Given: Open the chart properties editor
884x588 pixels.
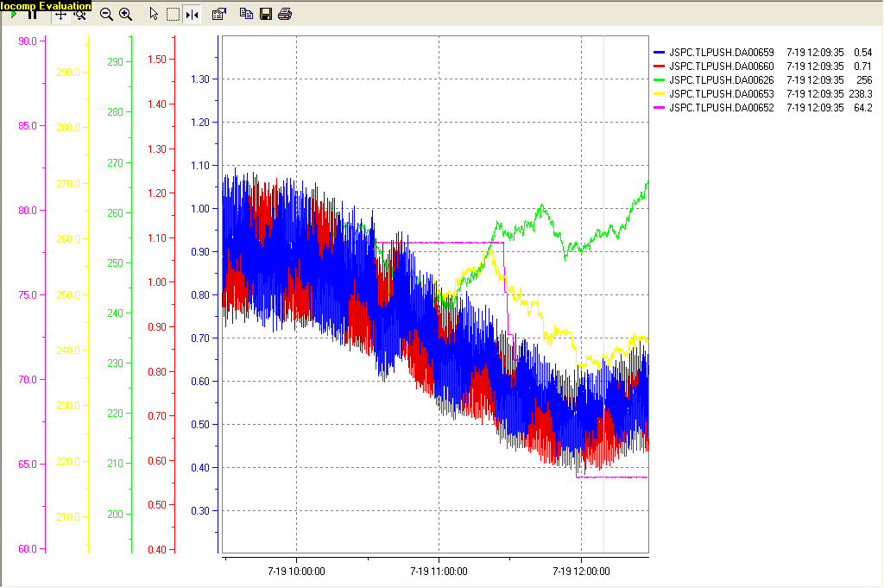Looking at the screenshot, I should (218, 15).
